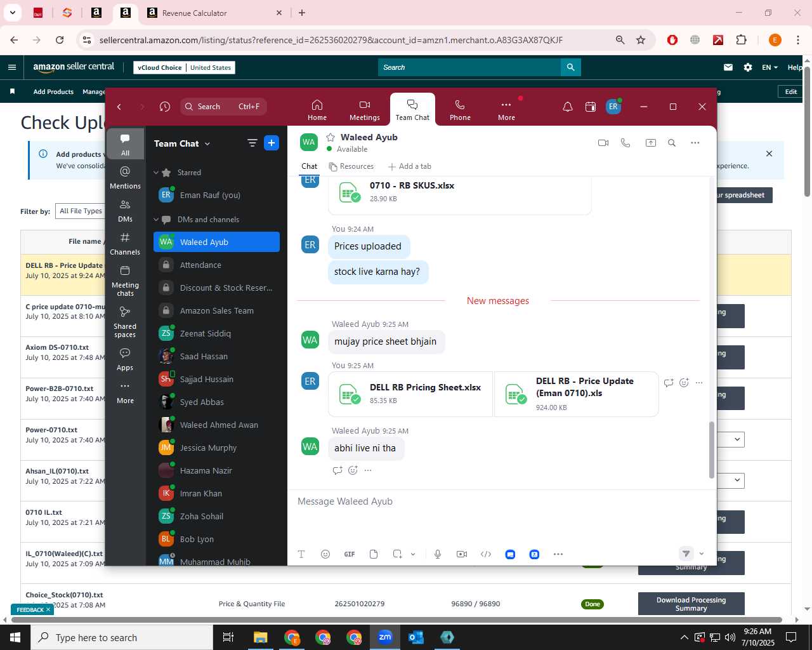Click the Zoom search box

pyautogui.click(x=223, y=107)
